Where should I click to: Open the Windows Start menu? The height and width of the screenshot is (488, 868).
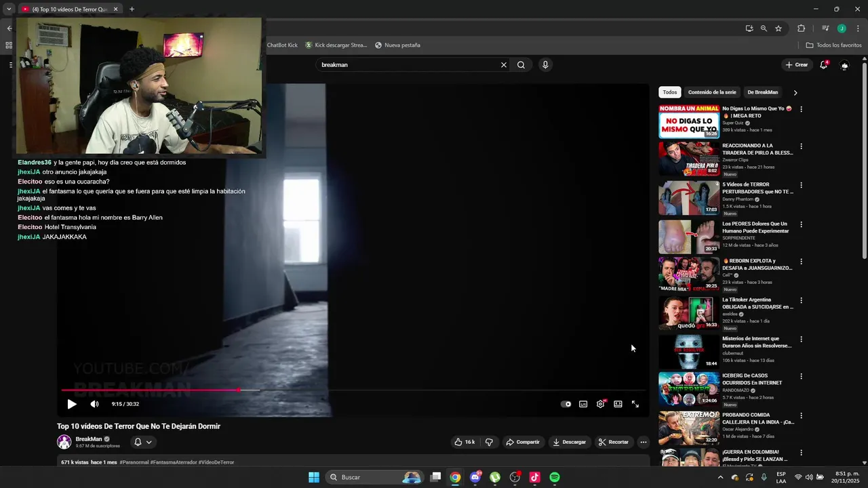coord(314,477)
